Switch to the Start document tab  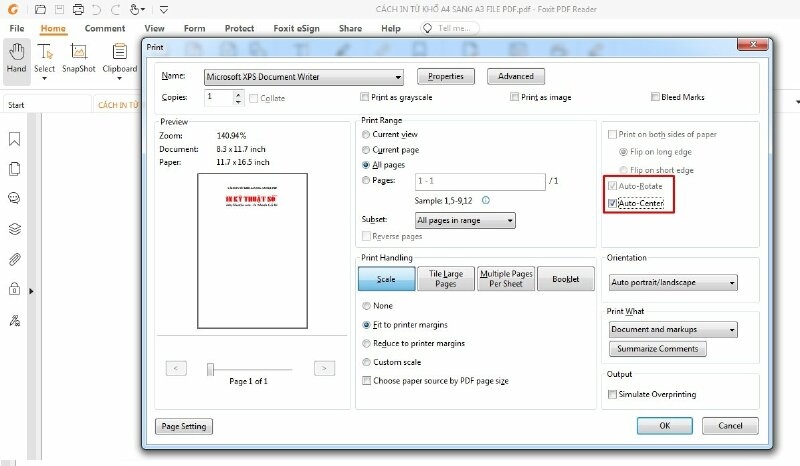click(47, 104)
